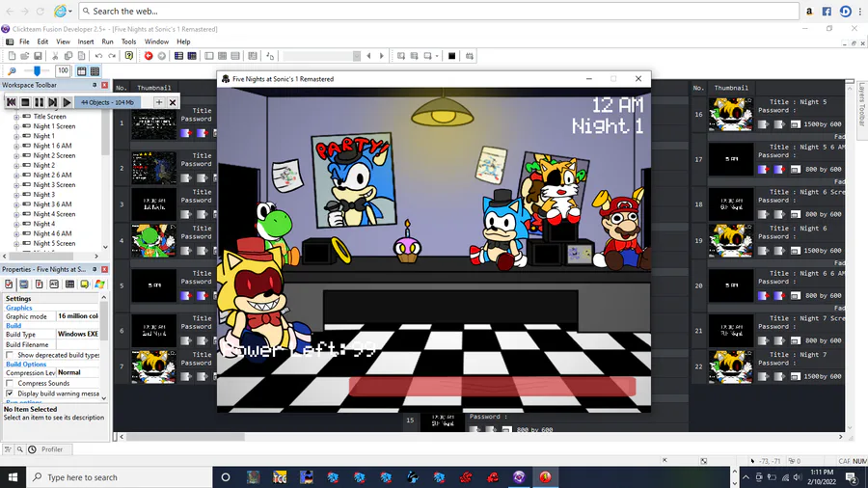The height and width of the screenshot is (488, 868).
Task: Open the Run menu
Action: click(x=107, y=41)
